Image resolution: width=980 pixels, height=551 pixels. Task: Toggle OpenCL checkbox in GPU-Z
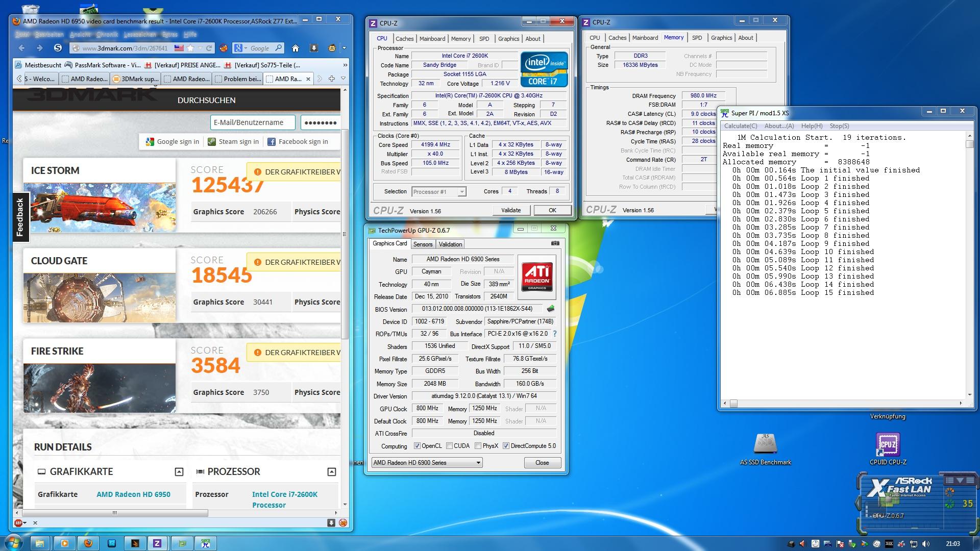417,446
